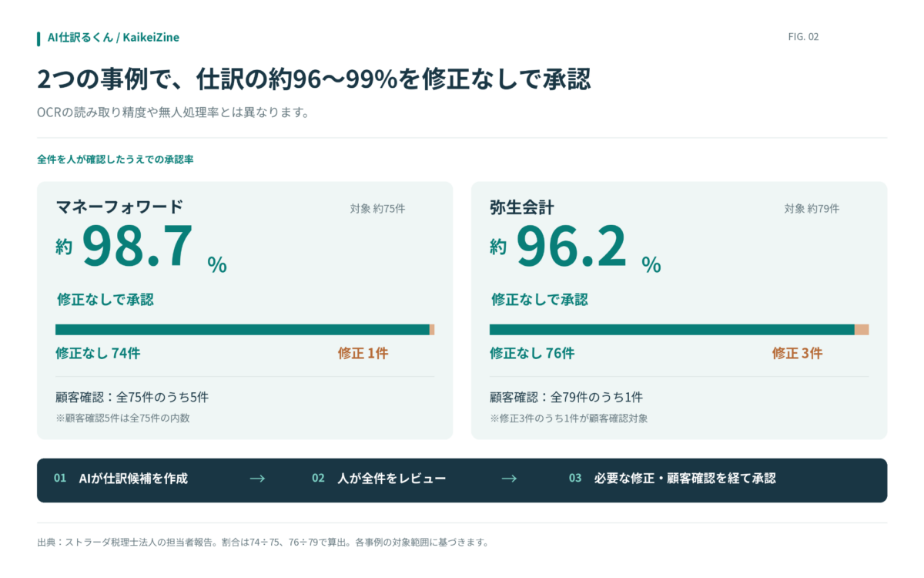This screenshot has width=924, height=578.
Task: Click the '全件を人が確認したうえでの承認率' label
Action: coord(115,160)
